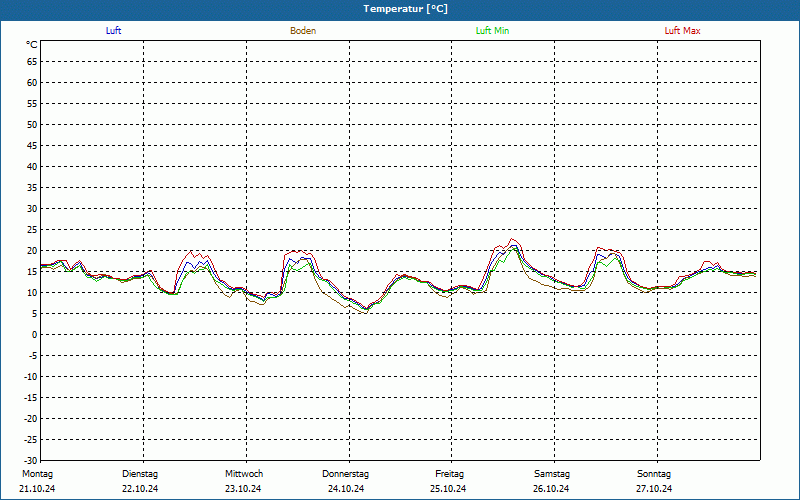800x500 pixels.
Task: Click the Mittwoch day label
Action: point(244,474)
